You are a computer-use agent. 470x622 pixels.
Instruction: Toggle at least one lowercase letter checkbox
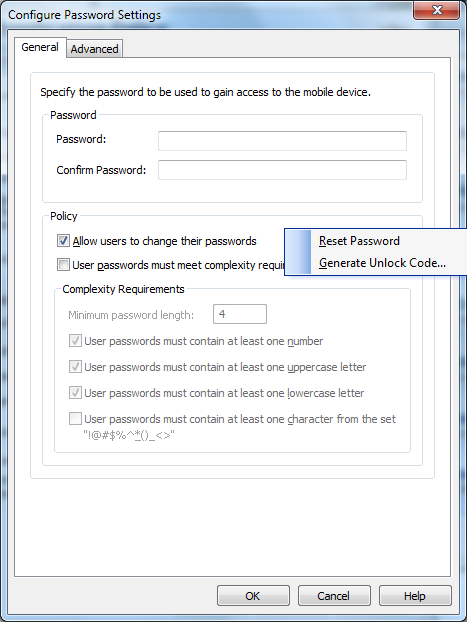tap(75, 393)
